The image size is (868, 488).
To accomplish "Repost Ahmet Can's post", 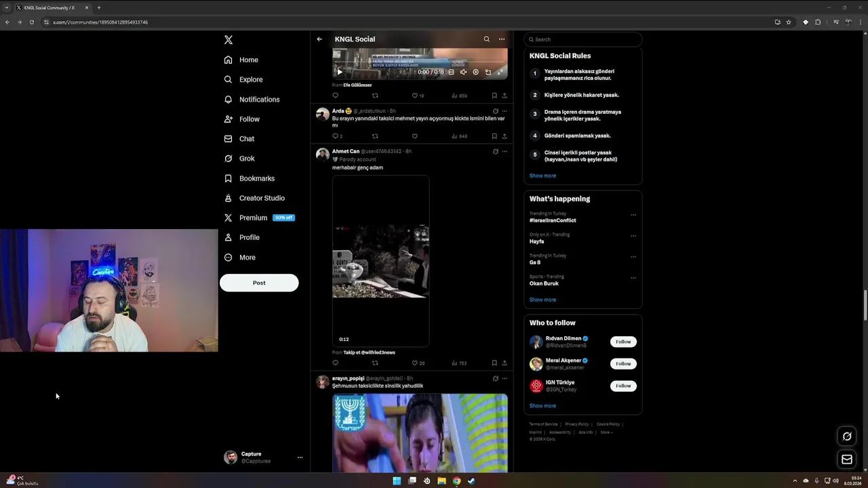I will coord(375,363).
